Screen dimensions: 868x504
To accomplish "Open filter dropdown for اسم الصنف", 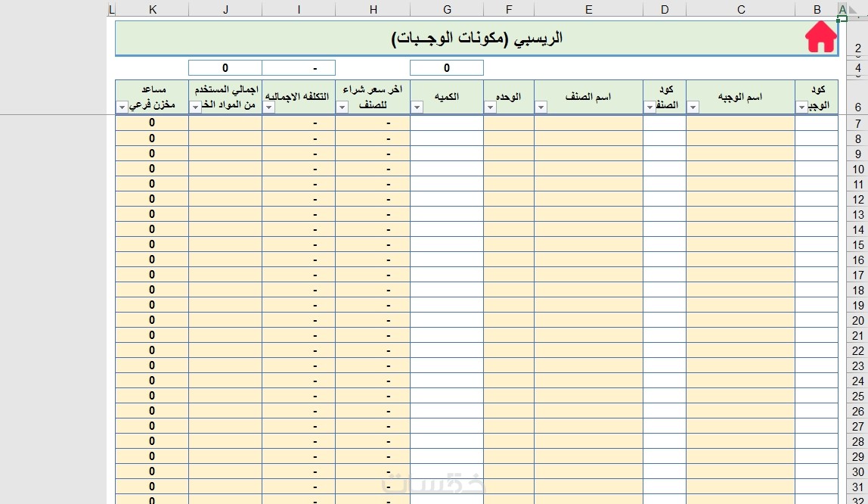I will (x=541, y=107).
